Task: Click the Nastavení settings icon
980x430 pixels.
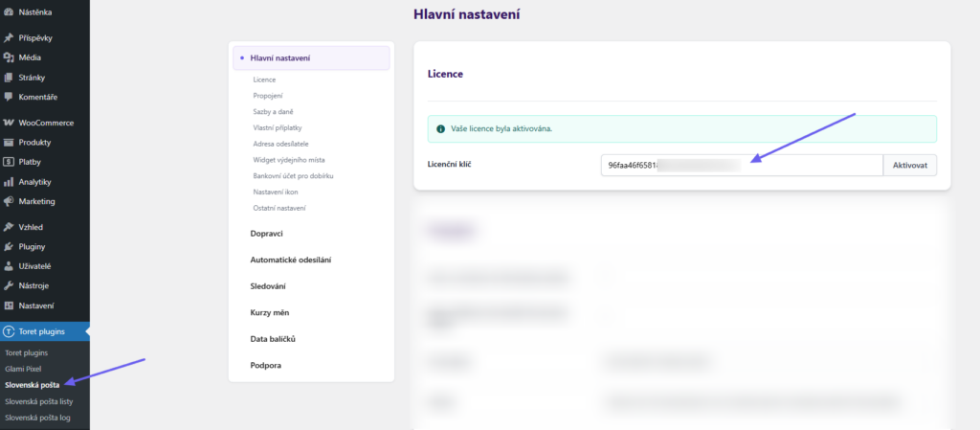Action: point(9,306)
